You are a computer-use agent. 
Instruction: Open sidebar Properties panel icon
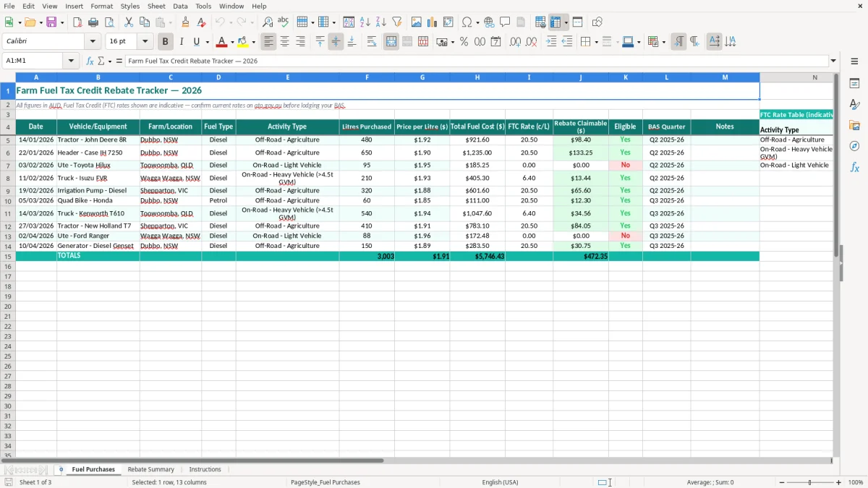[854, 83]
